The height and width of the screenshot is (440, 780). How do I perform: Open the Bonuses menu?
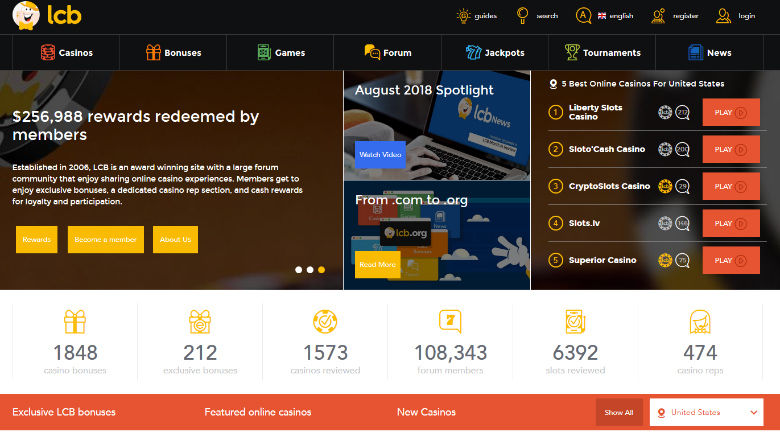click(x=173, y=52)
